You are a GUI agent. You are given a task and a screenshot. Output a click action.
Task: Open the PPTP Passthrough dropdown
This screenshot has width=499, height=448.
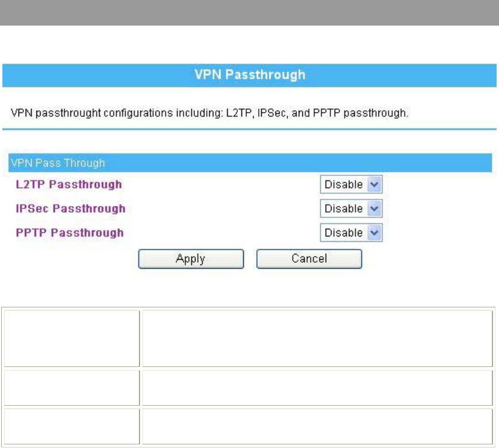(351, 233)
